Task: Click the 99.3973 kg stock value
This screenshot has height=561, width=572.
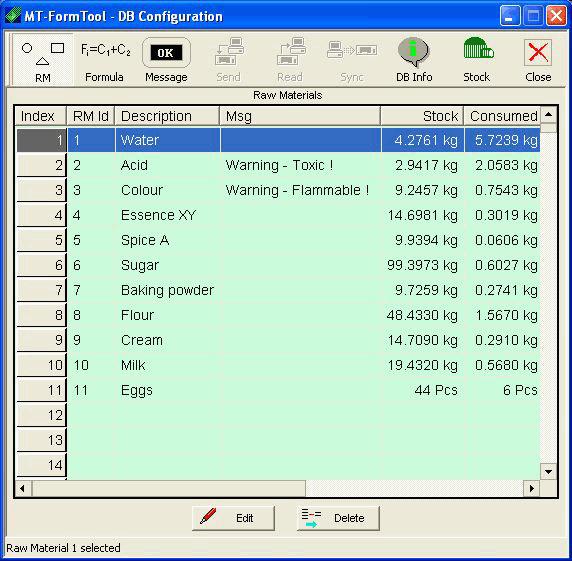Action: pos(422,265)
